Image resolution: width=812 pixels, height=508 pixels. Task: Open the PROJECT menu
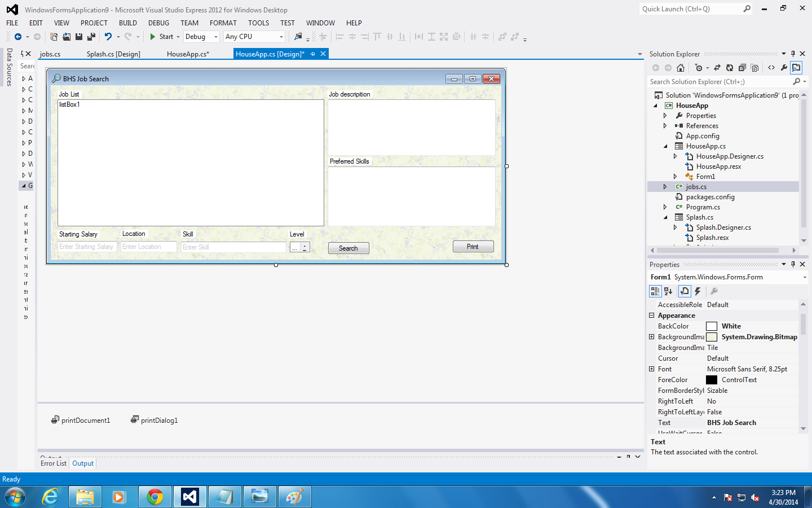click(x=94, y=23)
